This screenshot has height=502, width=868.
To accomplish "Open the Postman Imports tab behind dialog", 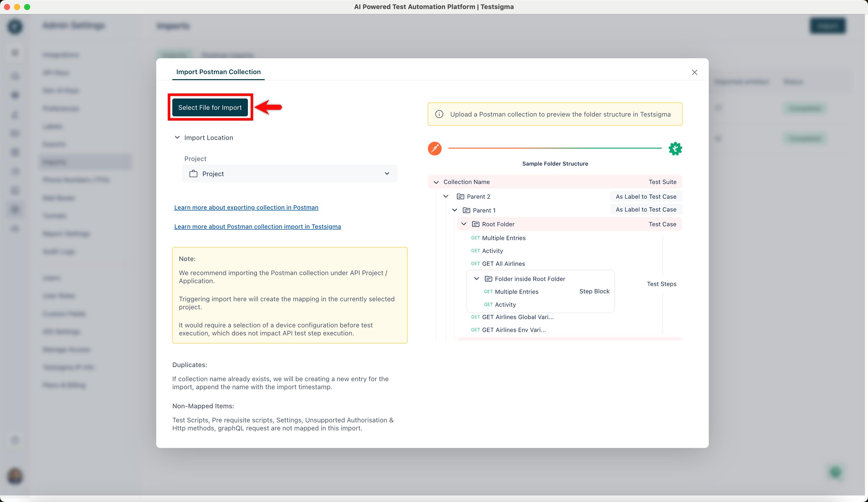I will pyautogui.click(x=227, y=55).
